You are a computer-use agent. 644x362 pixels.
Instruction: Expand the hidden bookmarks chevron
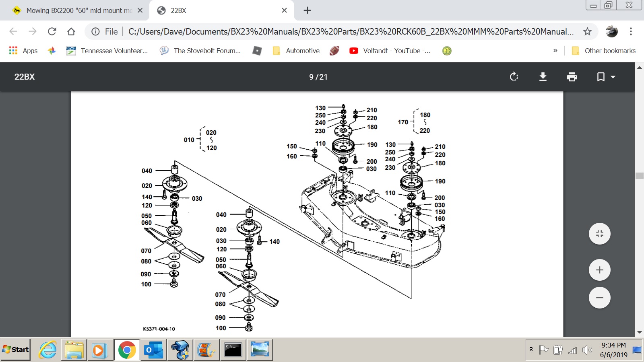(555, 51)
